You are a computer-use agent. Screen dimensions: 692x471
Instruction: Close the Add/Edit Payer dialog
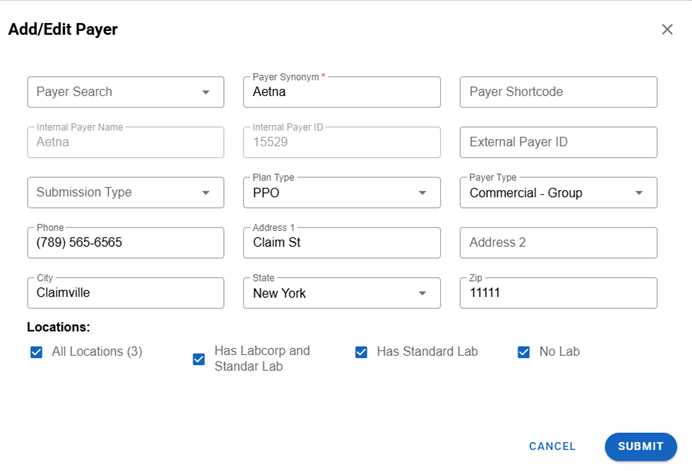667,30
